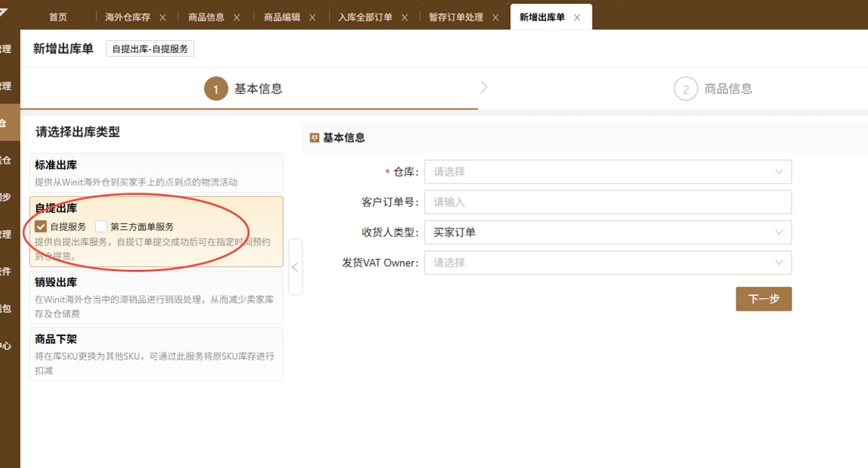The height and width of the screenshot is (468, 868).
Task: Click the 基本信息 section header icon
Action: [x=314, y=138]
